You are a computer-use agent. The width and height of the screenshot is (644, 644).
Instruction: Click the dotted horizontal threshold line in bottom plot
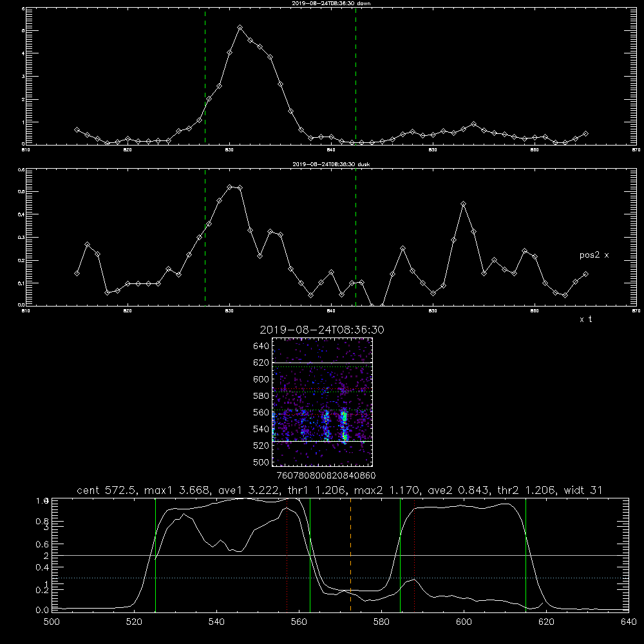(x=339, y=578)
